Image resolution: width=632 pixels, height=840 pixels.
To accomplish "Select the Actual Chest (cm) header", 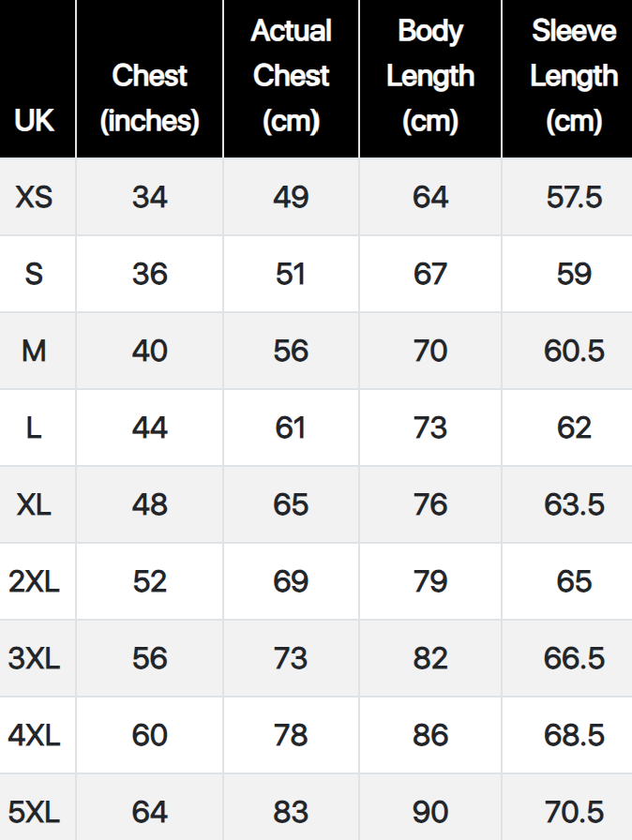I will [291, 76].
